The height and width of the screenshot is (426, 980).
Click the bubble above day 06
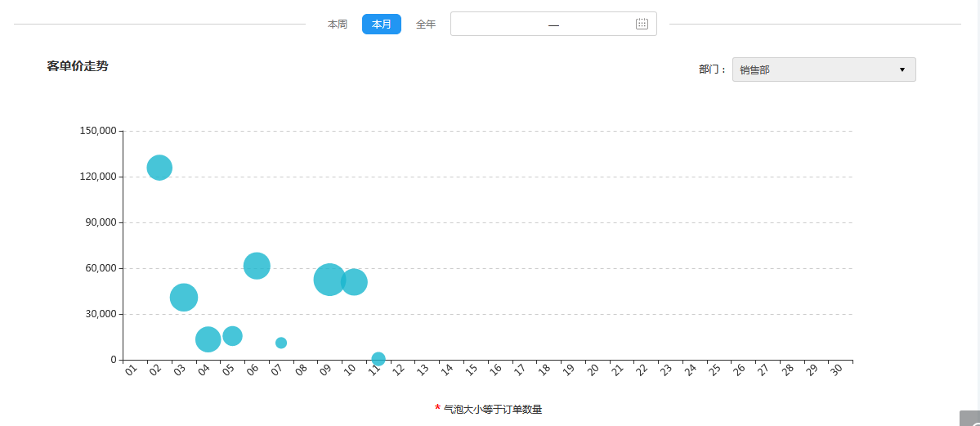pos(257,266)
